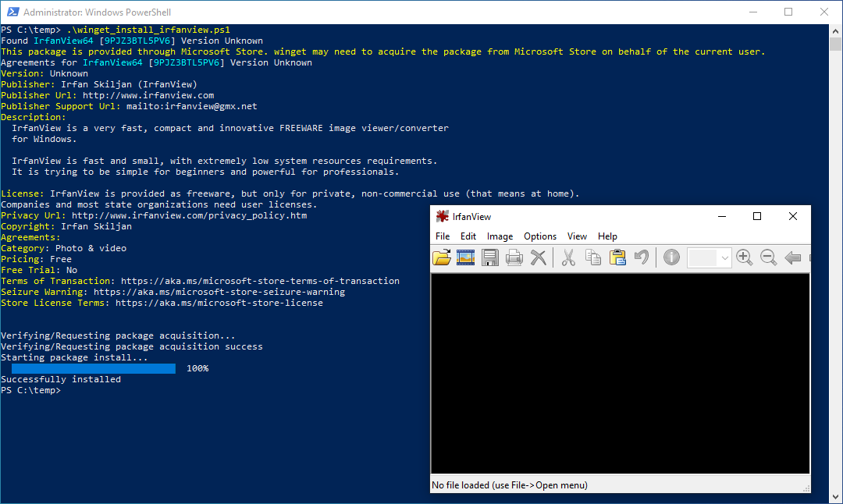The width and height of the screenshot is (843, 504).
Task: Minimize the PowerShell window
Action: coord(753,12)
